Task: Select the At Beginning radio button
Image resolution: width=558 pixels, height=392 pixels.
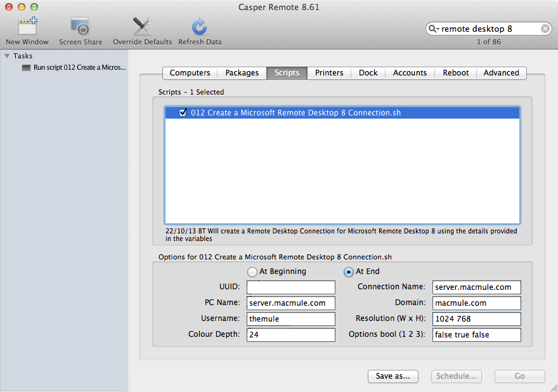Action: tap(252, 271)
